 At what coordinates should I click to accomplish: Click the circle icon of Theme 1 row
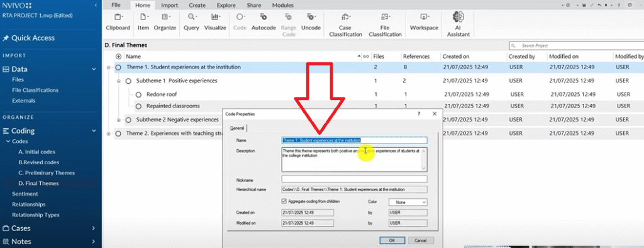[118, 67]
